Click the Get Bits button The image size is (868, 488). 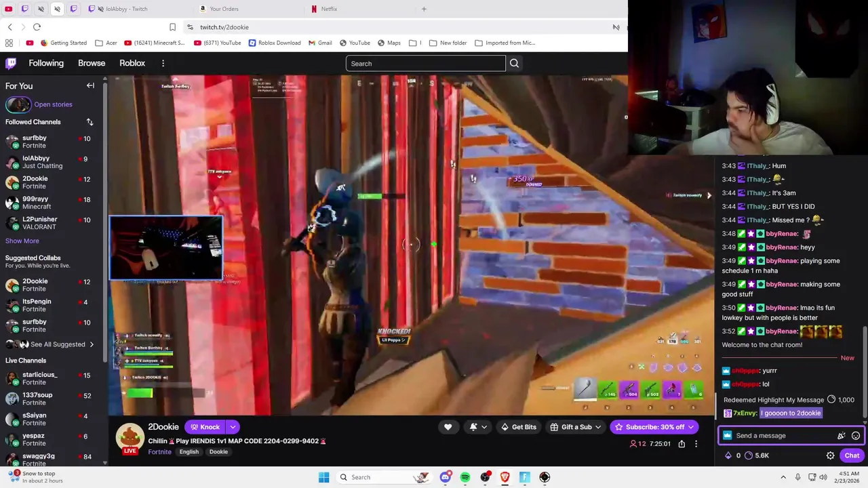(519, 427)
